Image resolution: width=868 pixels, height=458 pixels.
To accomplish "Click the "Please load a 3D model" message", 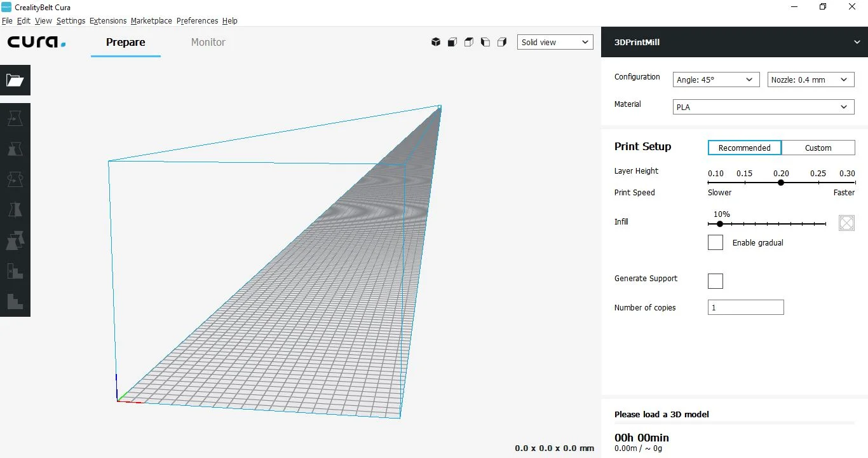I will pos(661,414).
